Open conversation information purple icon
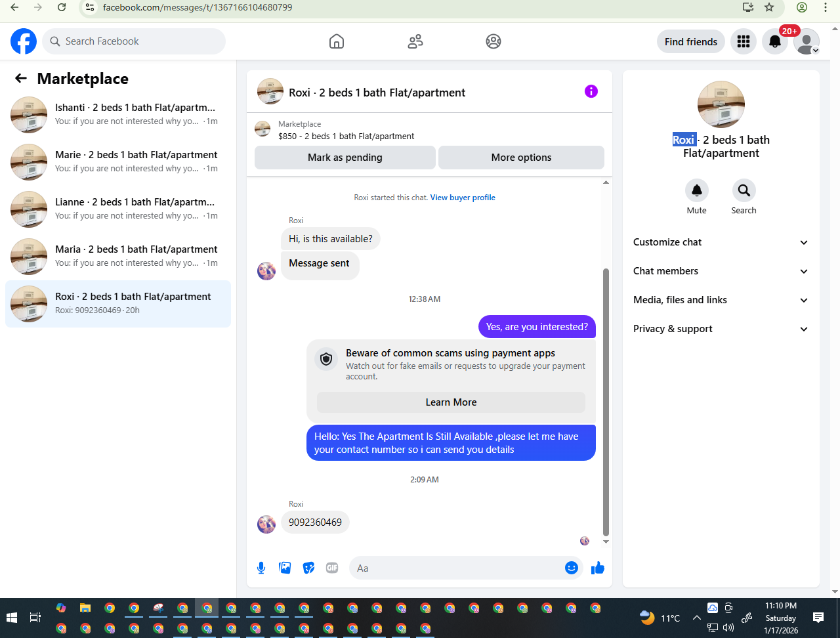 pyautogui.click(x=591, y=91)
